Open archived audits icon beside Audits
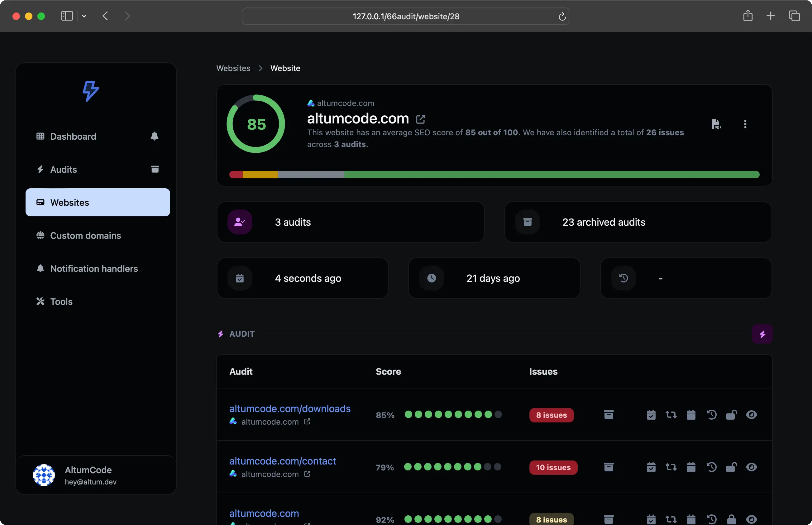 tap(155, 169)
